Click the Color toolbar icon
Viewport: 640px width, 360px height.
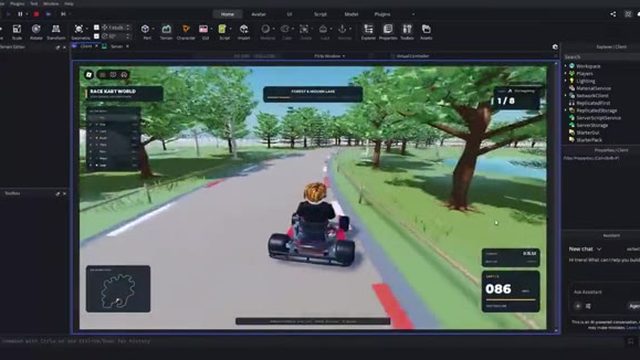(286, 32)
